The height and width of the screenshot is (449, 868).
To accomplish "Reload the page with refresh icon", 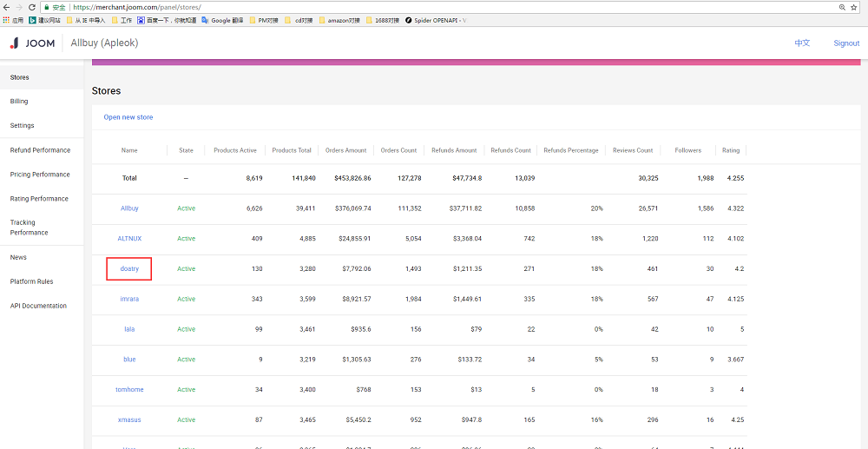I will click(x=33, y=7).
